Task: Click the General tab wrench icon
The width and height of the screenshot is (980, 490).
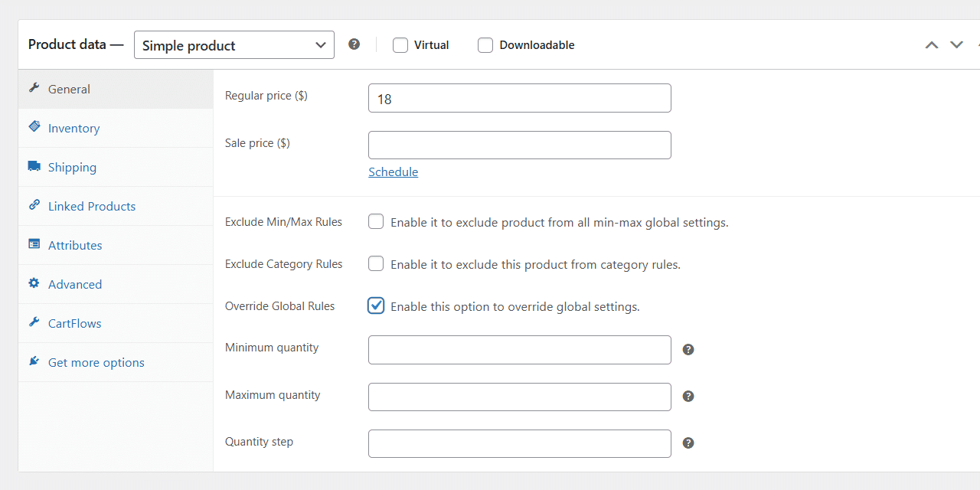Action: click(x=34, y=88)
